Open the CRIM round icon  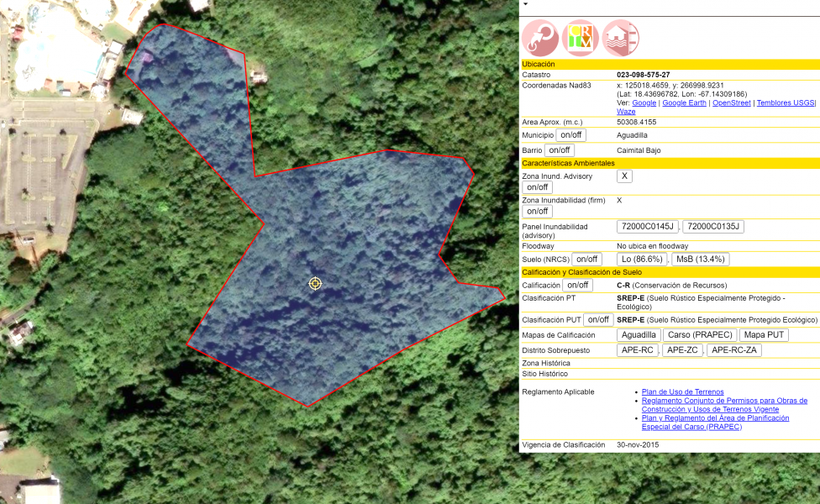(x=580, y=38)
